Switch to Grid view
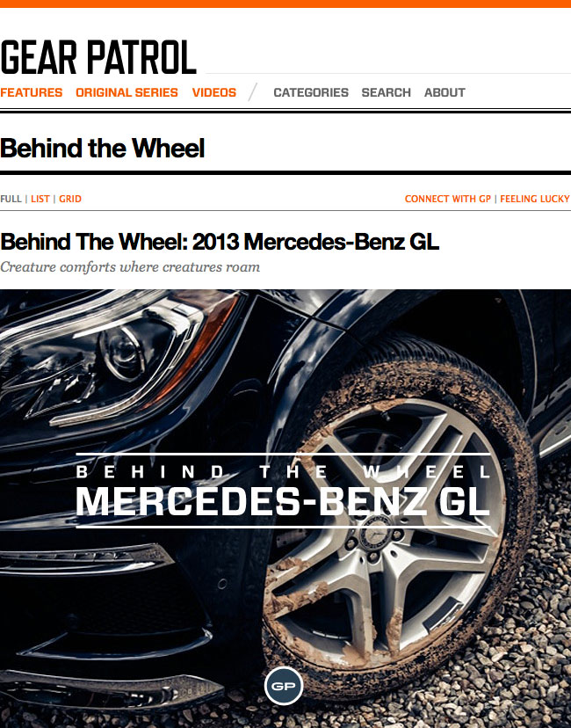 point(70,199)
